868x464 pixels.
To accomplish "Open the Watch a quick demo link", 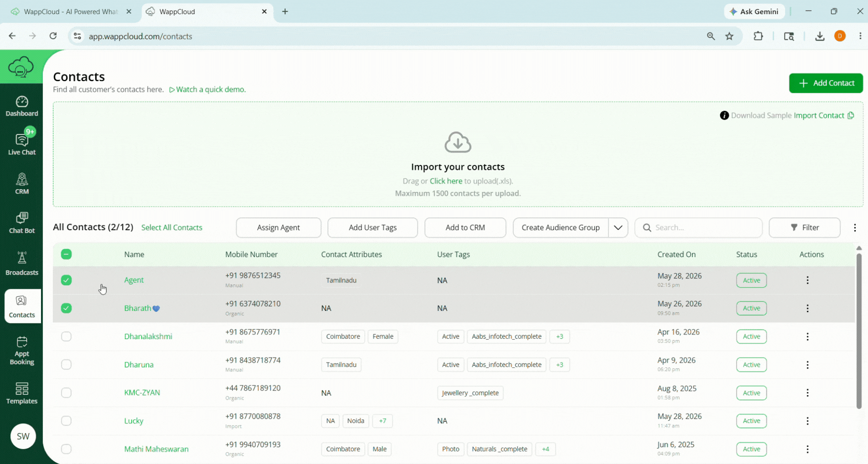I will point(208,89).
